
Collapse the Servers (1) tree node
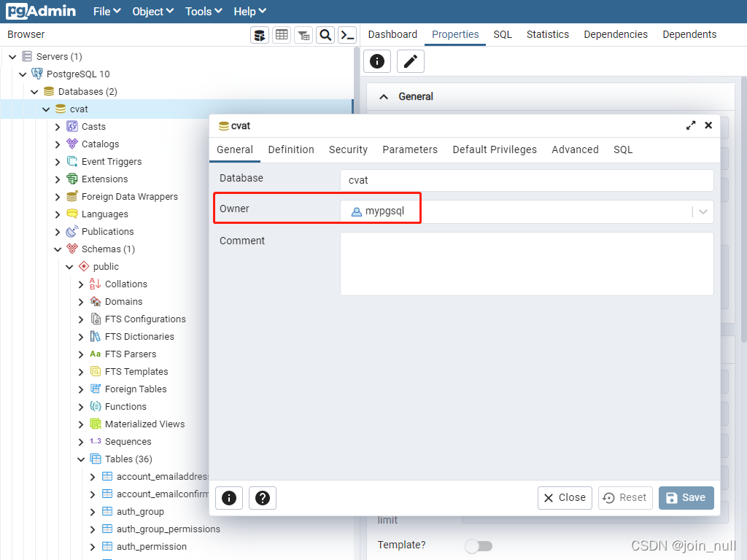[12, 57]
